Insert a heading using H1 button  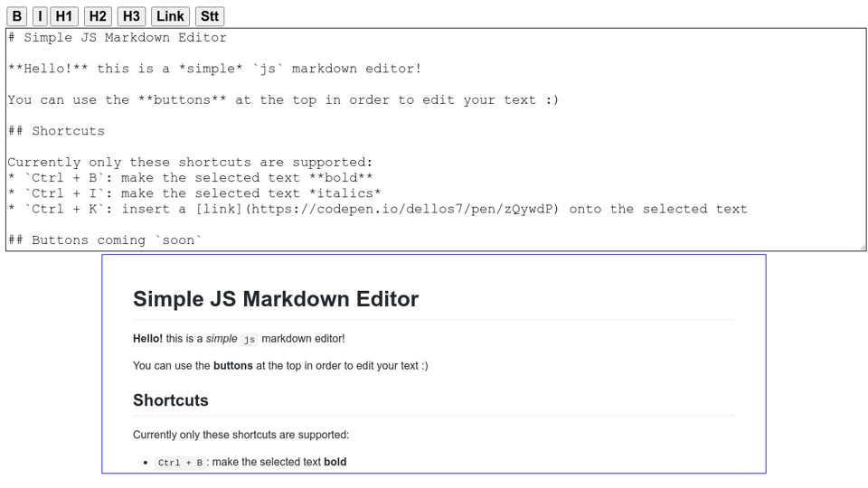point(64,16)
